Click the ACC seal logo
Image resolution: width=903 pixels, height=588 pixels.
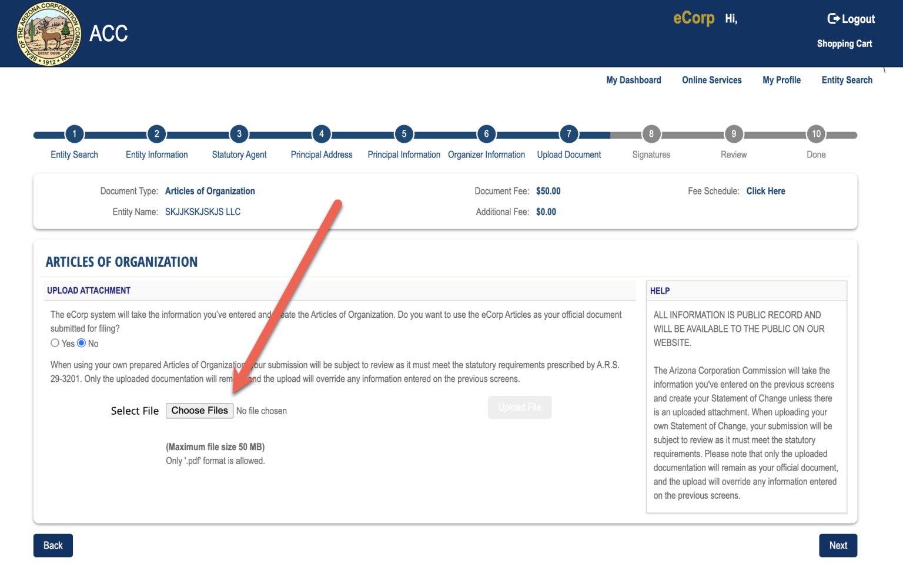click(x=48, y=33)
